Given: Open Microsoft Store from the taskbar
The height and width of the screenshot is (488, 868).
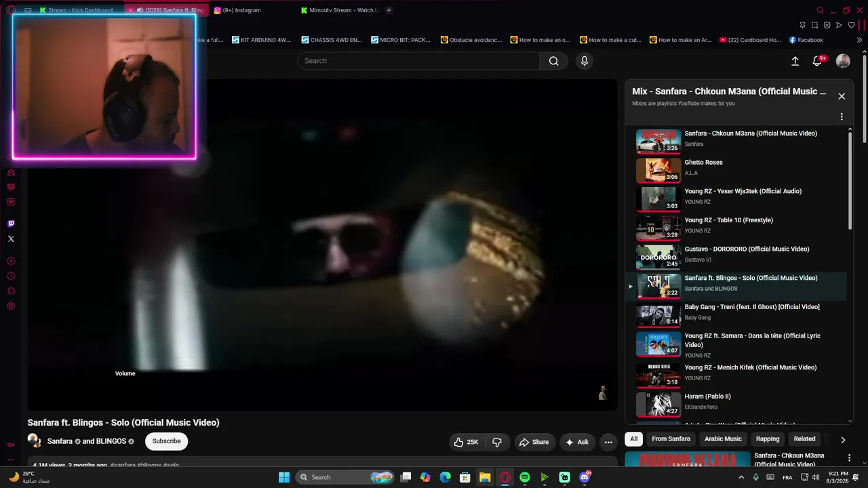Looking at the screenshot, I should [465, 477].
